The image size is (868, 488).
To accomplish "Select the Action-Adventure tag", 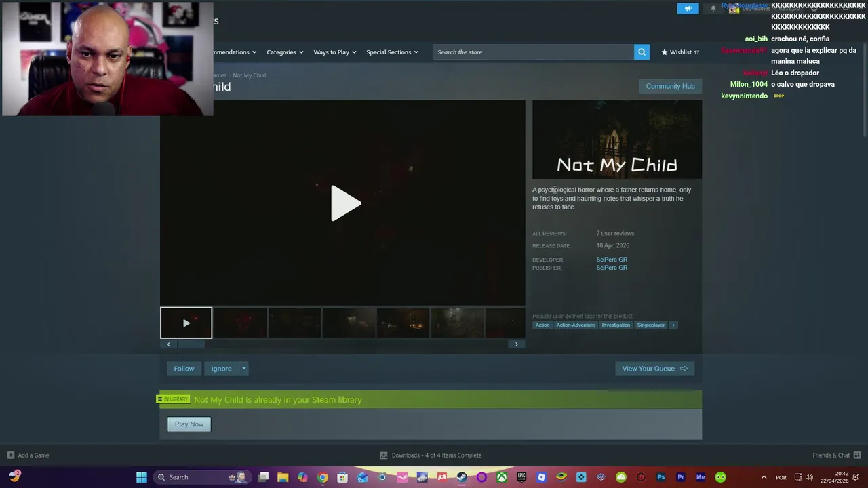I will [576, 325].
